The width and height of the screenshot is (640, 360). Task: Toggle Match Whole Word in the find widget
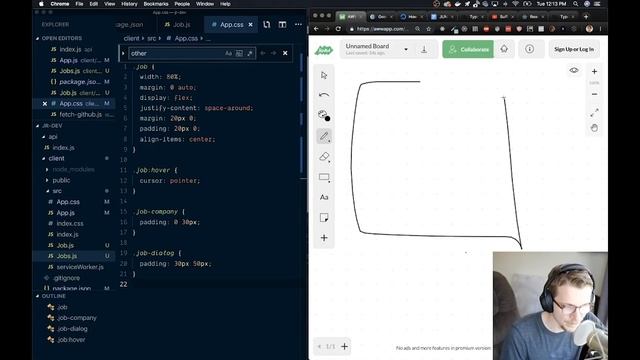(239, 53)
